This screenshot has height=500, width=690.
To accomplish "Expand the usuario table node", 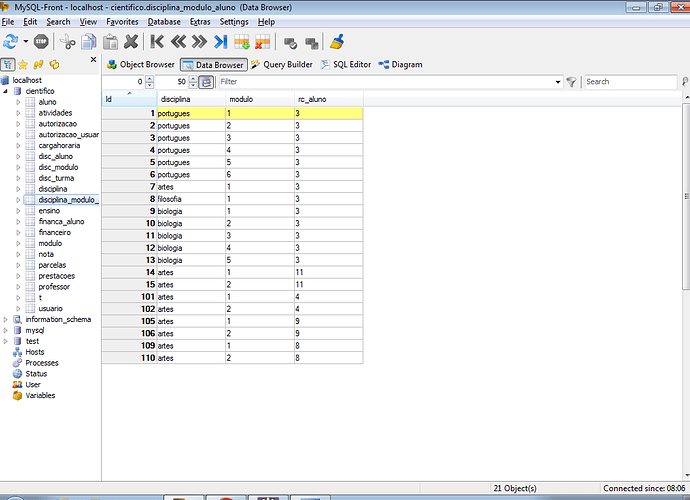I will (18, 309).
